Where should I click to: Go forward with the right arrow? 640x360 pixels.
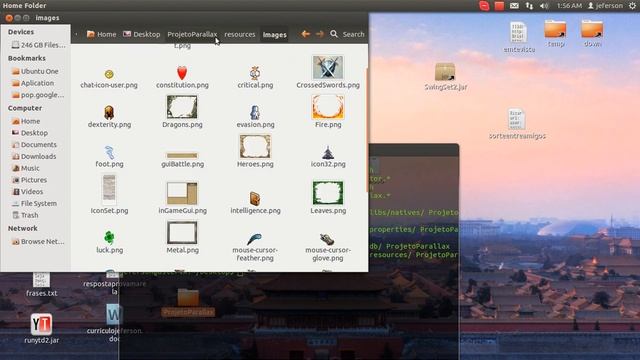(320, 34)
